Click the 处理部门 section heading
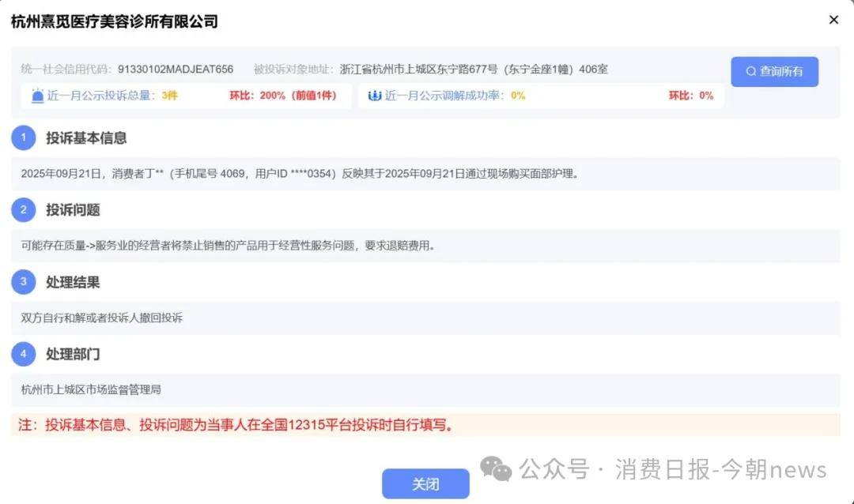The image size is (854, 504). tap(73, 355)
